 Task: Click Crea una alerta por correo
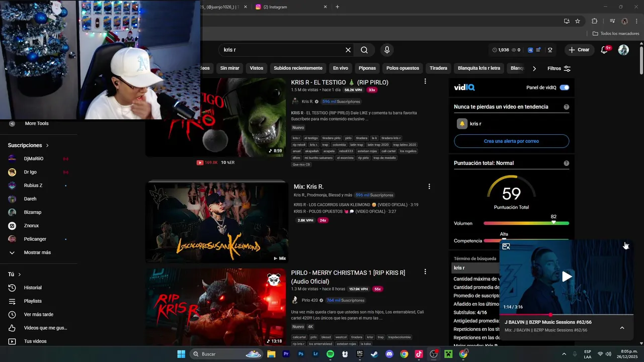(511, 141)
